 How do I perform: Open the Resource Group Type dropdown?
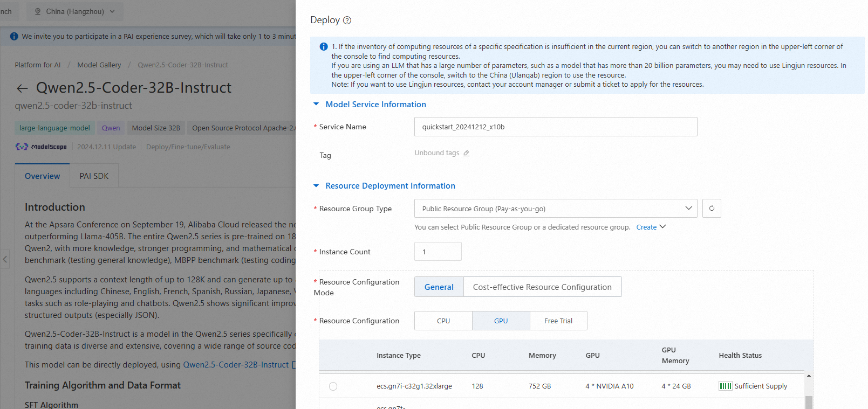coord(555,209)
